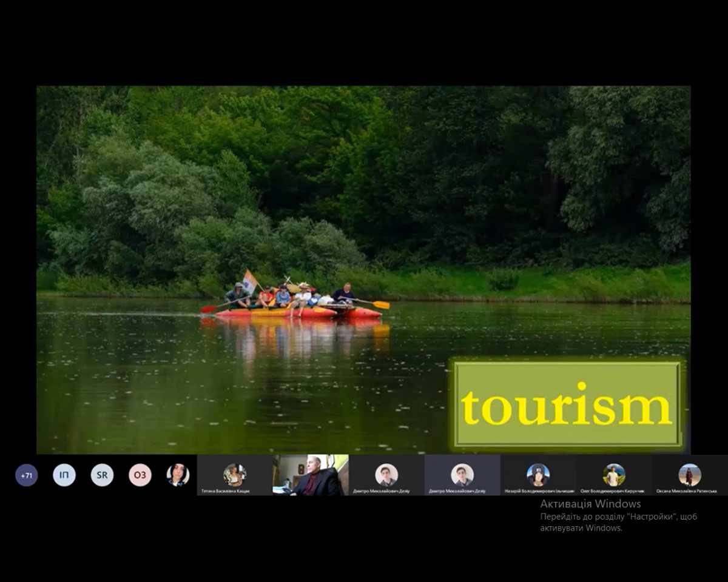This screenshot has height=582, width=728.
Task: Open the live video tile of the man in a suit
Action: click(x=311, y=475)
